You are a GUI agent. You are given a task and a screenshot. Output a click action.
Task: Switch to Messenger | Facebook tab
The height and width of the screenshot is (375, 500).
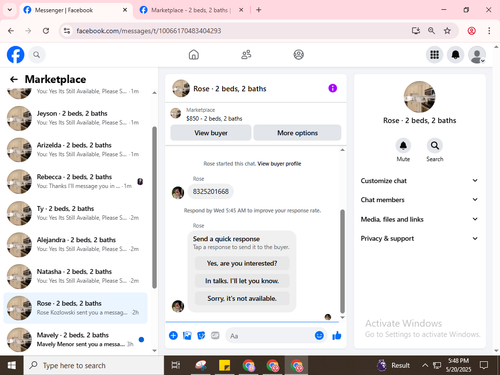point(75,10)
